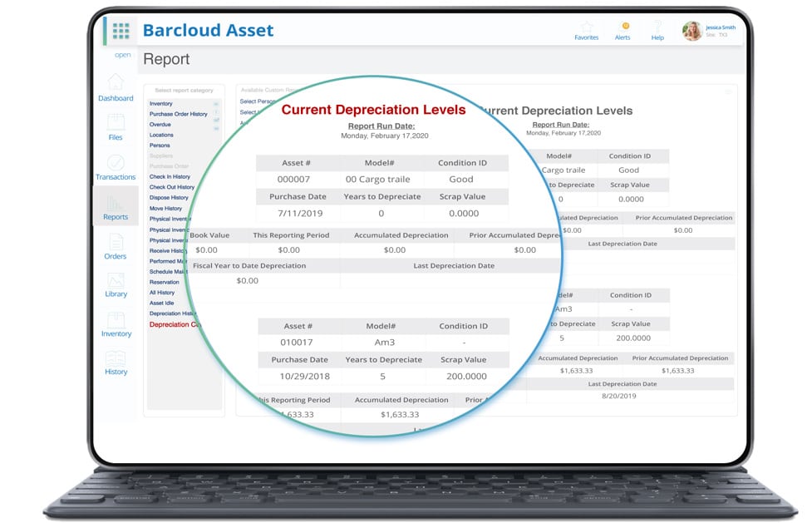Click the Help question mark icon
The height and width of the screenshot is (523, 812).
[657, 26]
